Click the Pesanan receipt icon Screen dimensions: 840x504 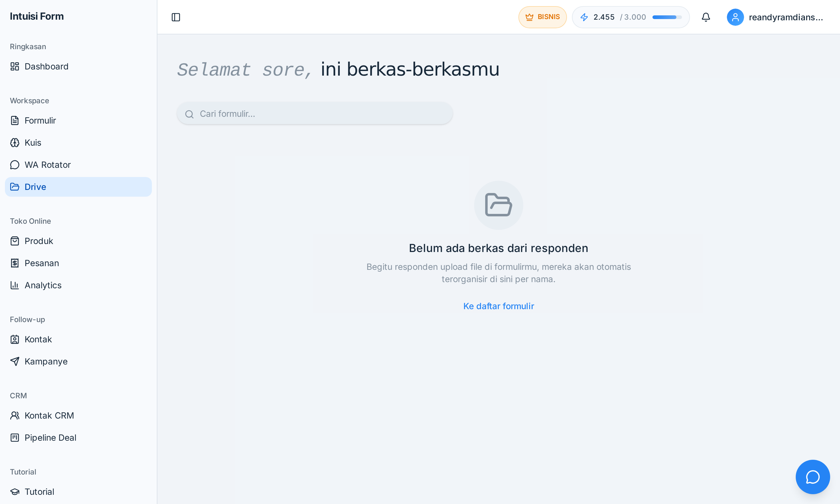click(15, 263)
